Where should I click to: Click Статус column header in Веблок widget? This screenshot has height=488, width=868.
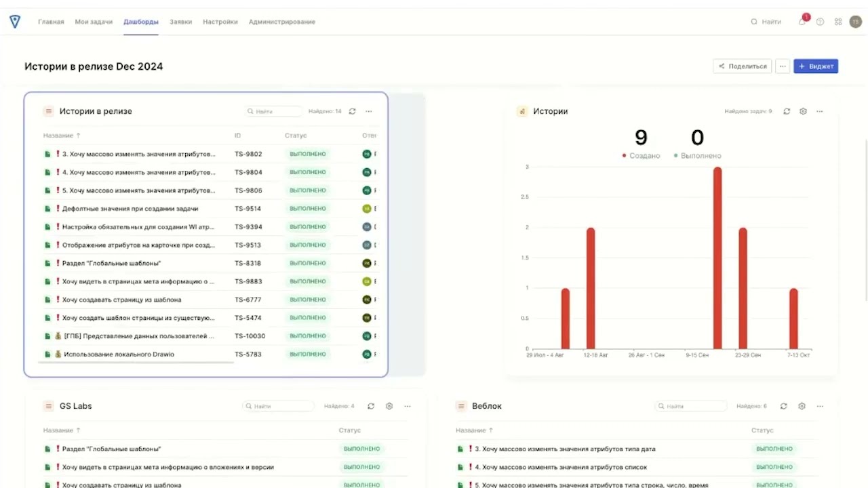(762, 430)
